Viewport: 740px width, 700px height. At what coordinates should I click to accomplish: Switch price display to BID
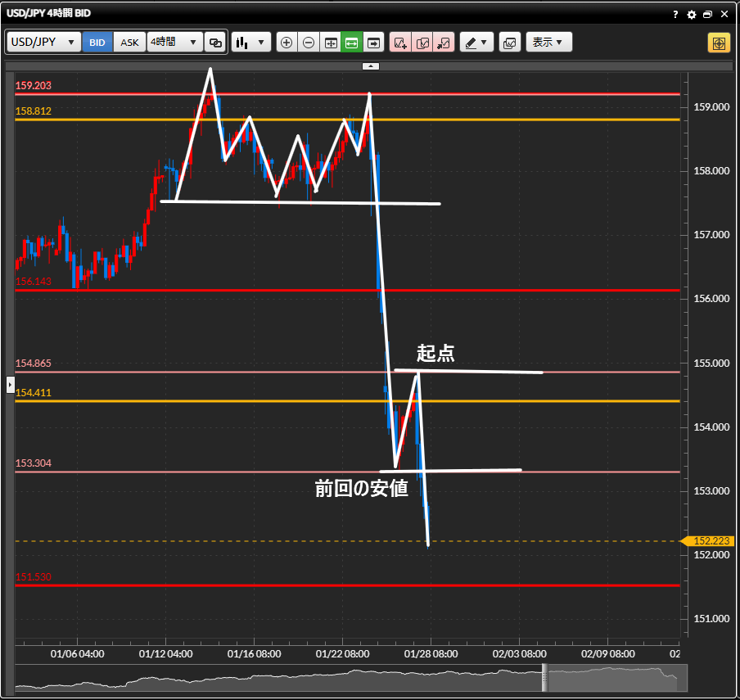pyautogui.click(x=97, y=42)
